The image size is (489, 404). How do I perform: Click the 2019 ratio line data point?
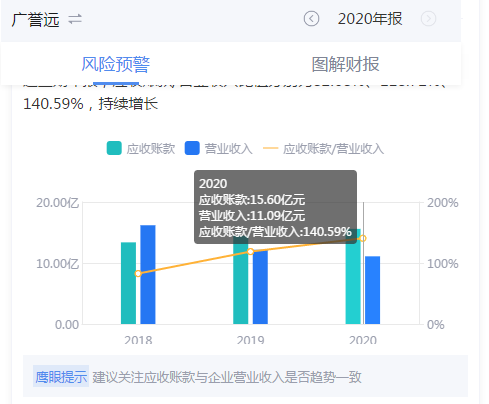tap(250, 252)
